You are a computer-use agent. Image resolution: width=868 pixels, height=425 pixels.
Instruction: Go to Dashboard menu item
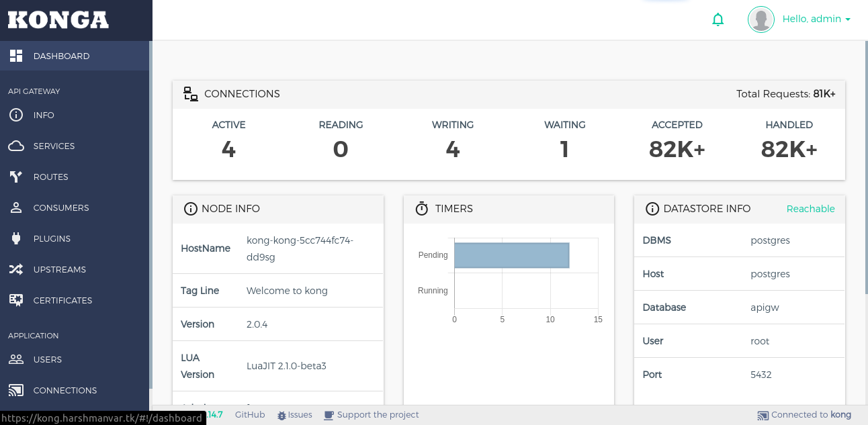click(x=75, y=56)
